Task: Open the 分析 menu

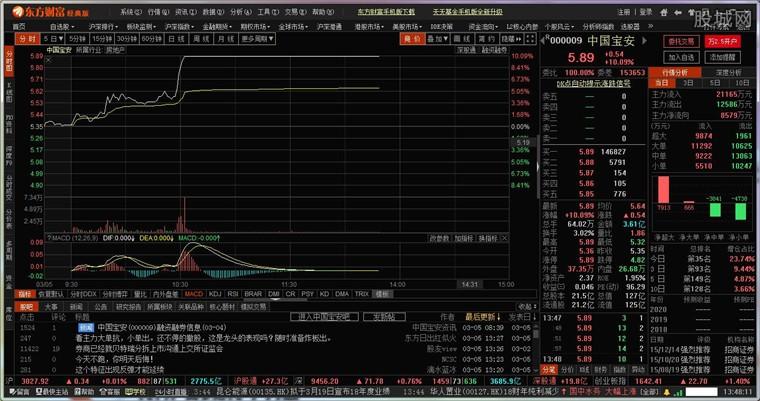Action: [x=241, y=12]
